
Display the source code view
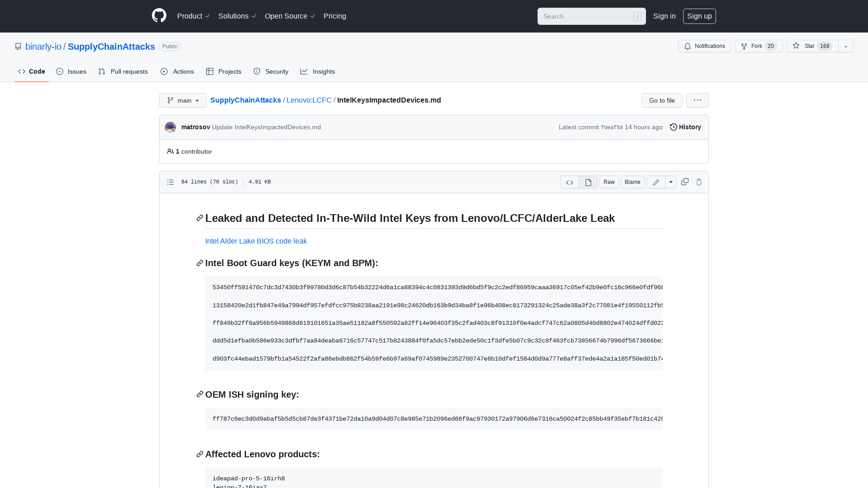click(570, 182)
